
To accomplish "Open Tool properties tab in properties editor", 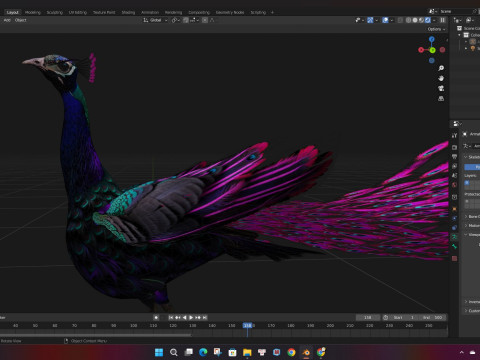I will 454,136.
